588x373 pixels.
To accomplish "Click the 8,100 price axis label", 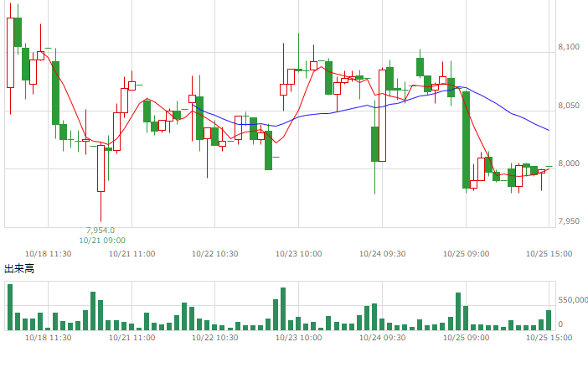I will 569,47.
